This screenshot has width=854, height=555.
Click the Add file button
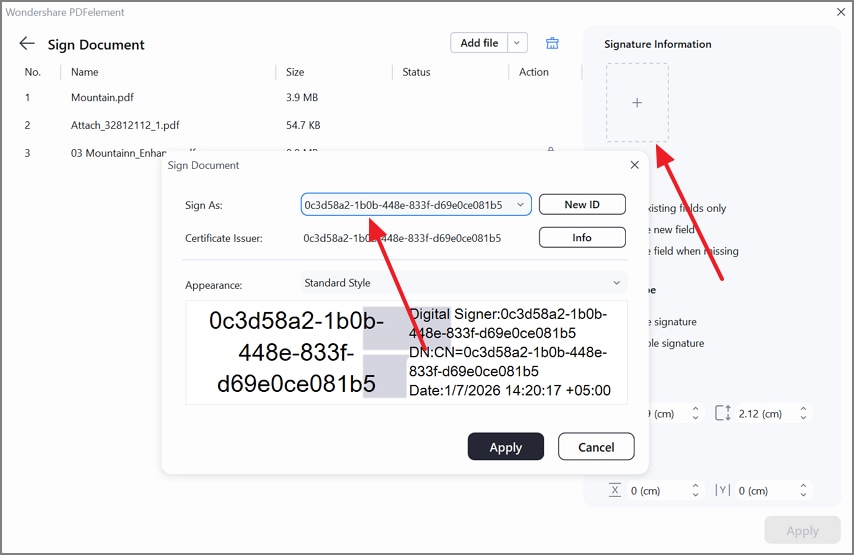pyautogui.click(x=479, y=43)
